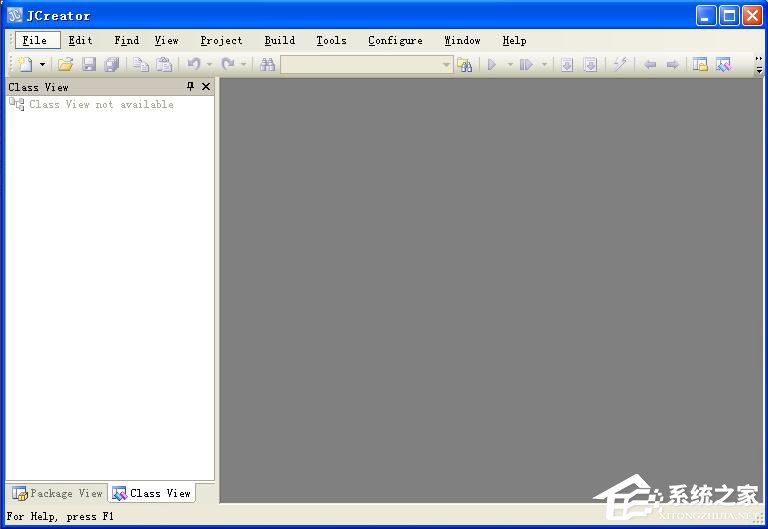Screen dimensions: 768x529
Task: Open the File menu
Action: pos(38,40)
